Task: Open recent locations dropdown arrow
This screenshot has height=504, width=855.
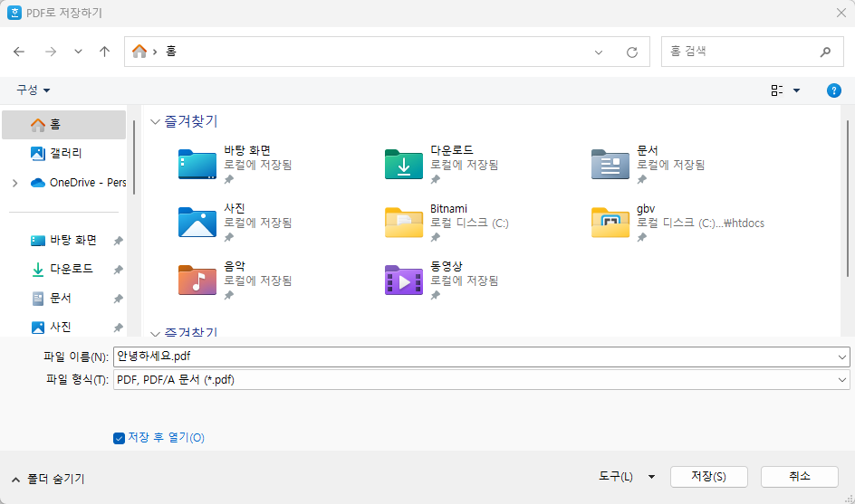Action: 78,52
